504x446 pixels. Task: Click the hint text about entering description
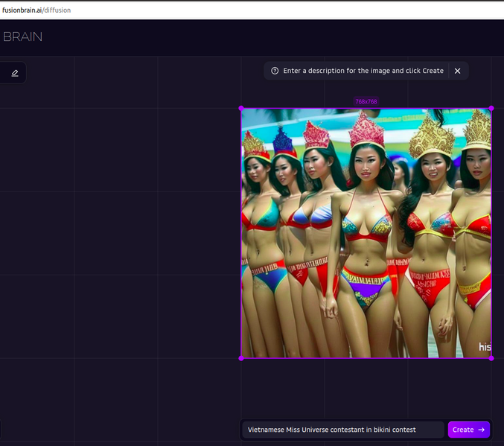pyautogui.click(x=363, y=71)
